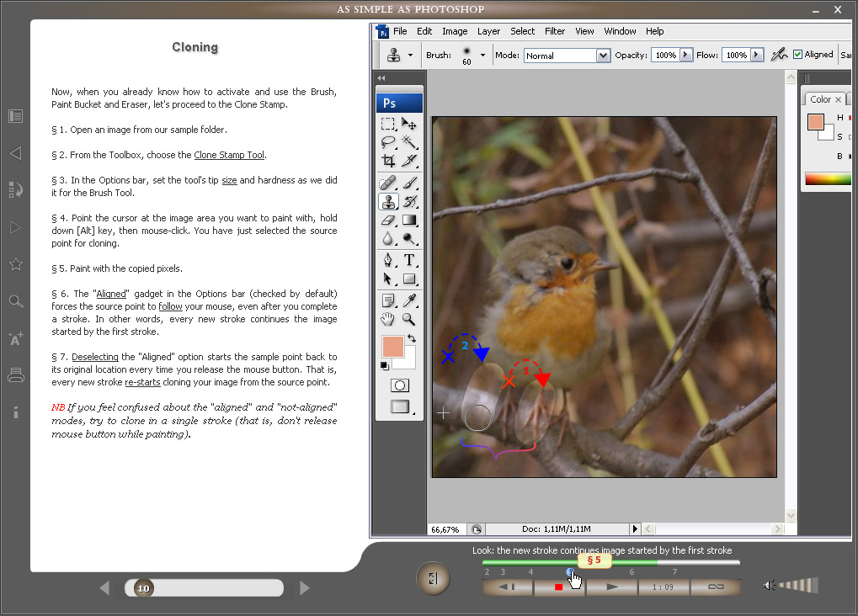Select the Path Selection tool
Screen dimensions: 858x616
(388, 279)
